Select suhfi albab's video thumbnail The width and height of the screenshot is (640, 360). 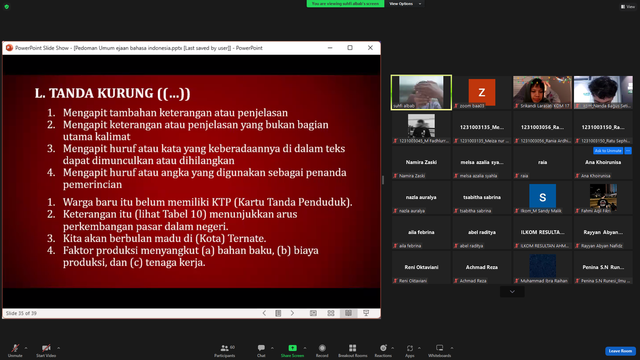point(421,92)
